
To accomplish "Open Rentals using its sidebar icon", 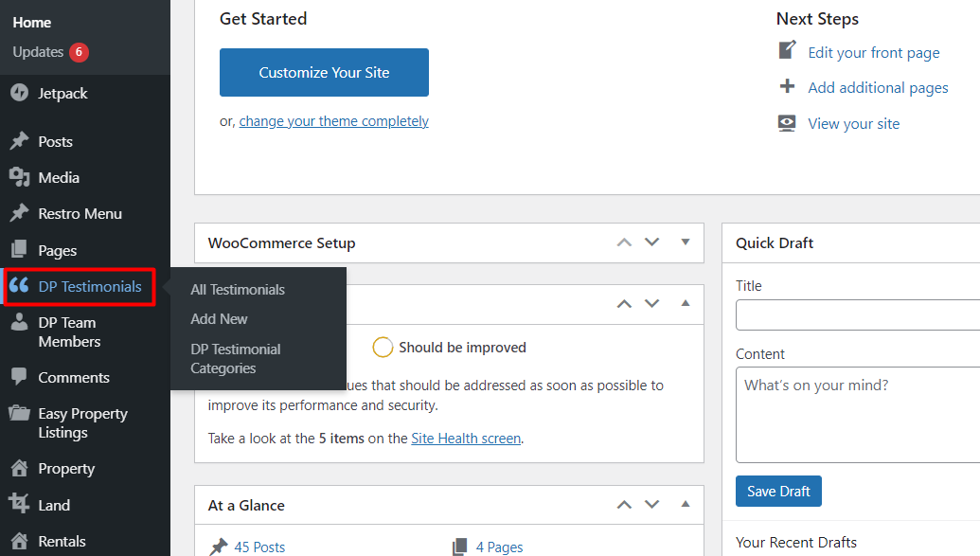I will [x=21, y=541].
